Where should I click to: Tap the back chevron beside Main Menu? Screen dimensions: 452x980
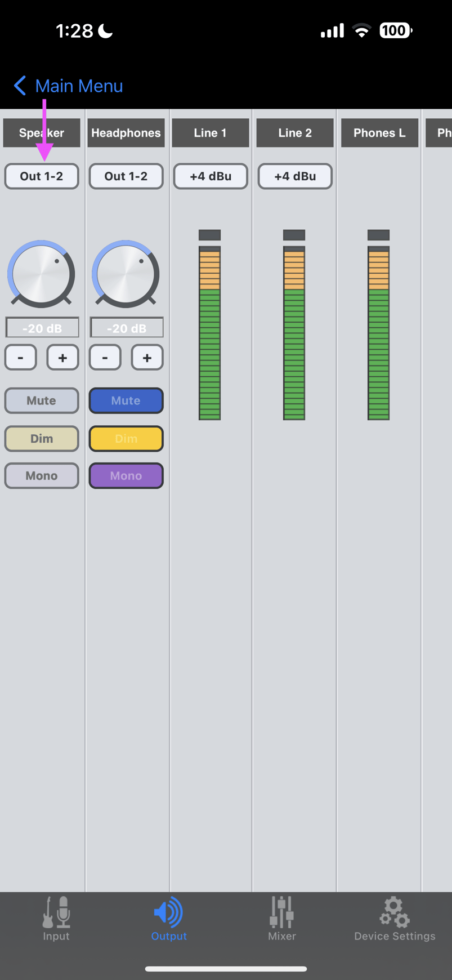click(x=20, y=86)
